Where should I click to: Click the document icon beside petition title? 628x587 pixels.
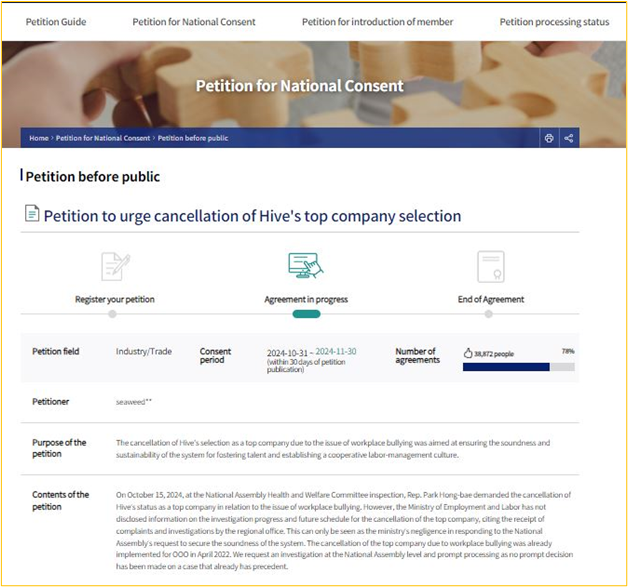point(32,213)
